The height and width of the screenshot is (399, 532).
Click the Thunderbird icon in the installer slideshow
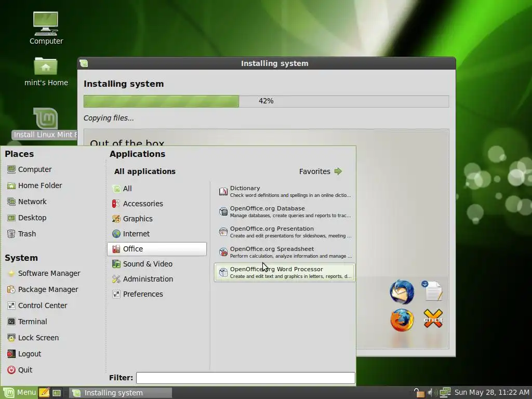tap(402, 292)
